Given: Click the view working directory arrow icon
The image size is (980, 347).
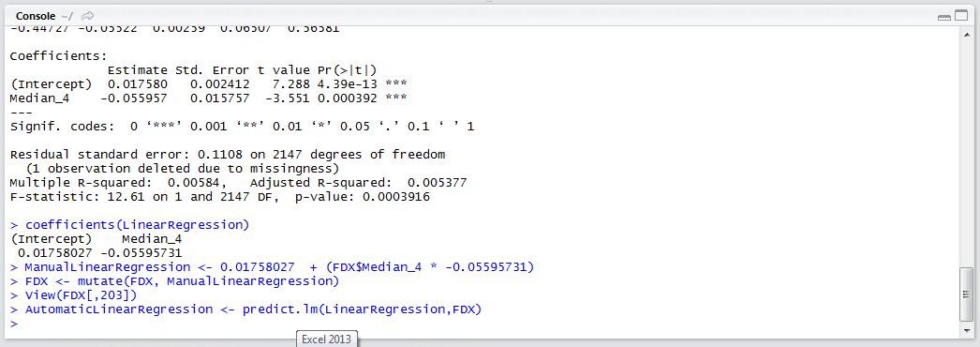Looking at the screenshot, I should [88, 15].
